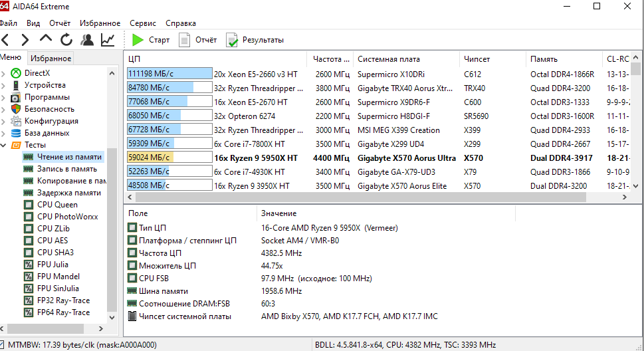
Task: Click the Refresh icon in toolbar
Action: pyautogui.click(x=66, y=40)
